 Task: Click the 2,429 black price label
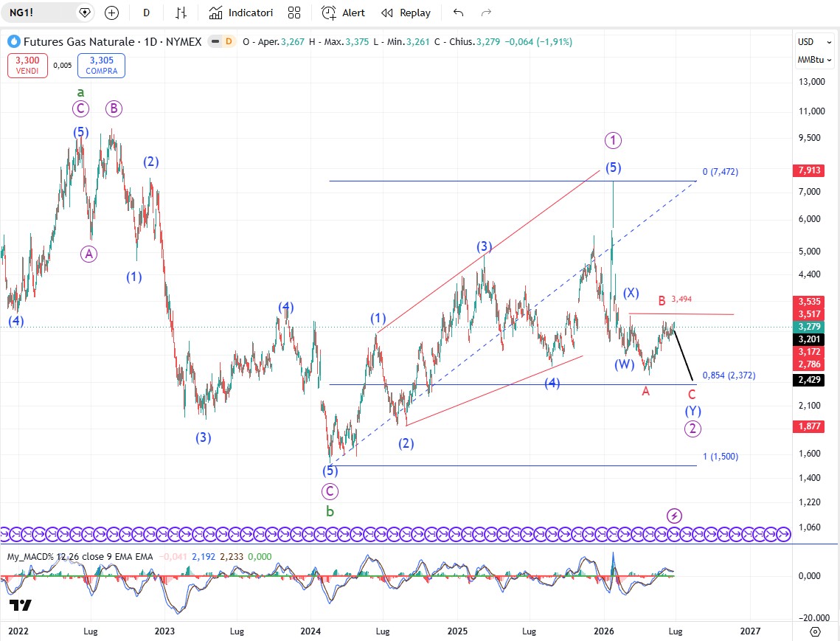[x=809, y=380]
